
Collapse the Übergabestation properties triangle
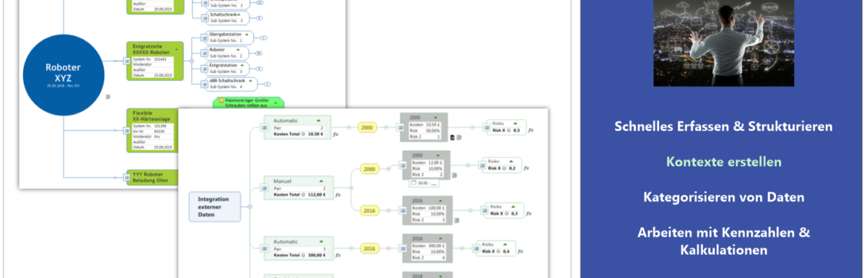247,34
